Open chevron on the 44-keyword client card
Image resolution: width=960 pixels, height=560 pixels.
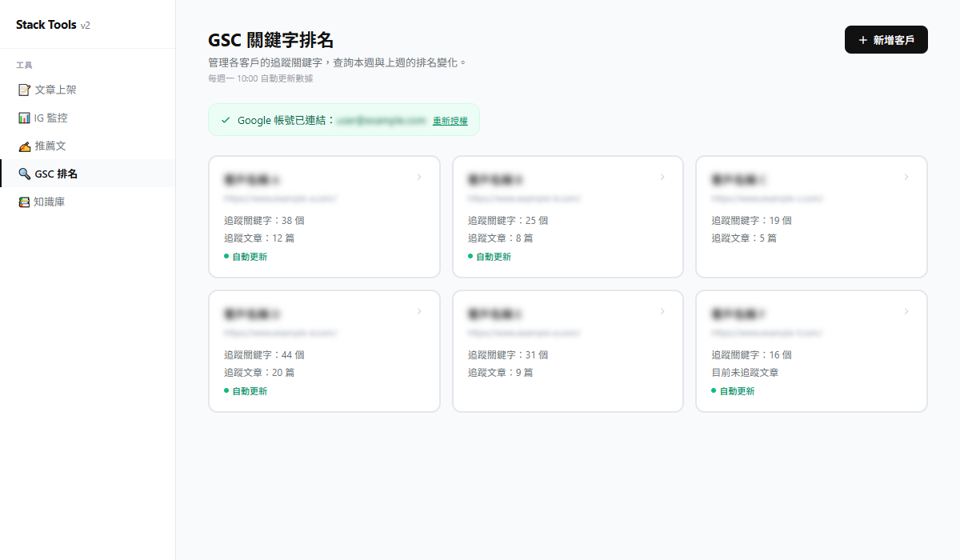click(419, 311)
